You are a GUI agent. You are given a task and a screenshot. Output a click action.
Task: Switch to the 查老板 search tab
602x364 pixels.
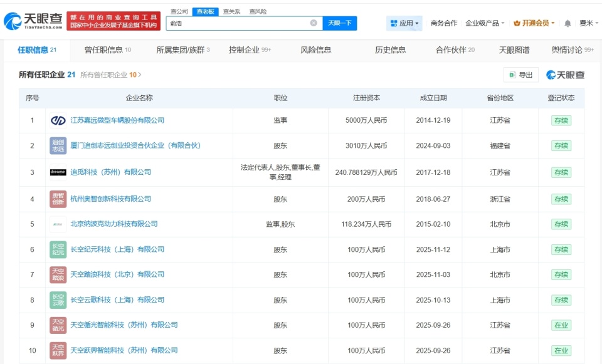207,10
